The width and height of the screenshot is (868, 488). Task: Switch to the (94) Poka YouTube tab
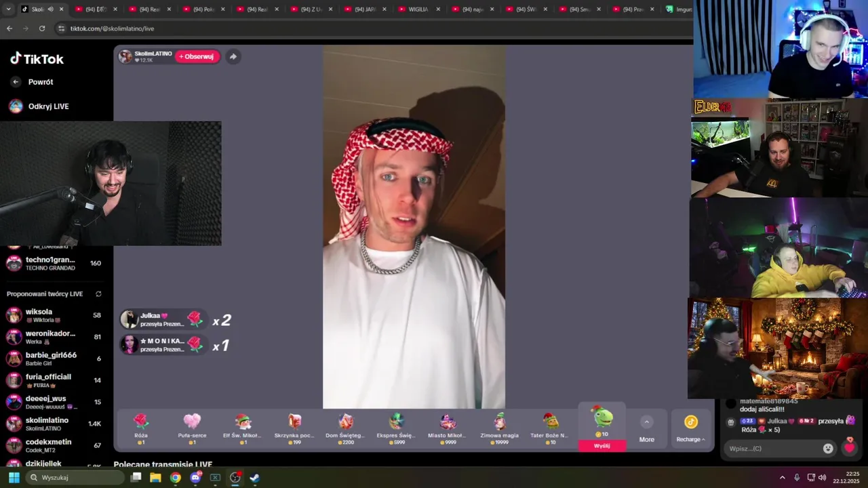pos(203,9)
